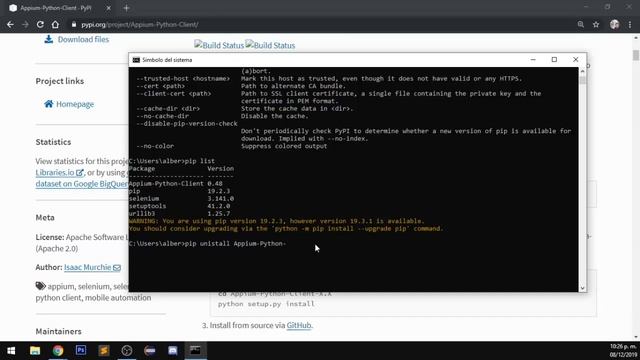Image resolution: width=640 pixels, height=360 pixels.
Task: Click the envelope icon beside Isaac Murchie
Action: (117, 268)
